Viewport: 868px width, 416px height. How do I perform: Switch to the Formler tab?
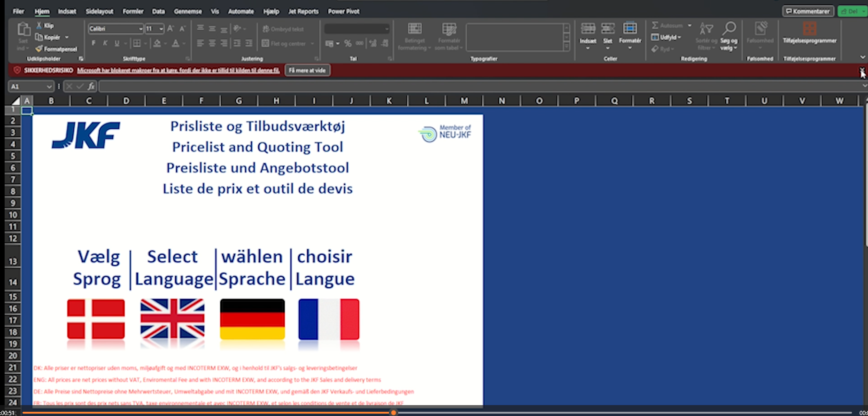(133, 11)
